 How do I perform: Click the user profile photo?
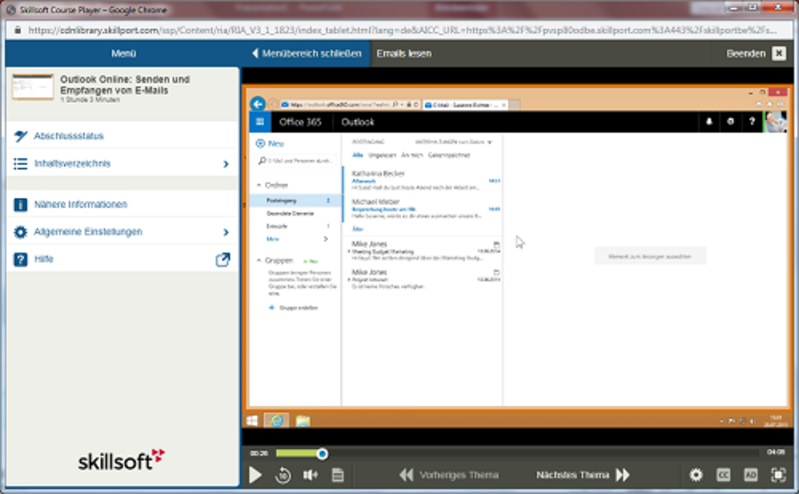click(775, 122)
